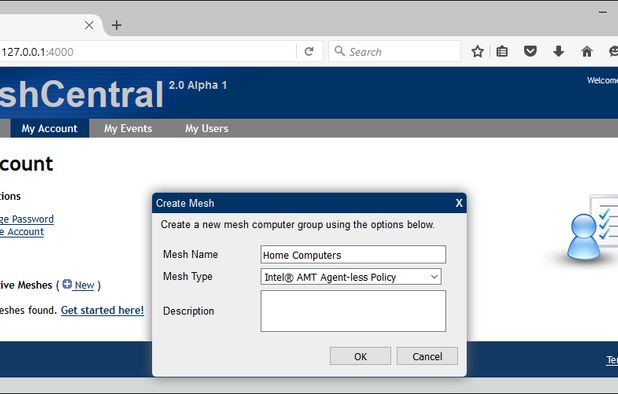Confirm mesh creation with OK
The width and height of the screenshot is (618, 394).
click(x=360, y=356)
